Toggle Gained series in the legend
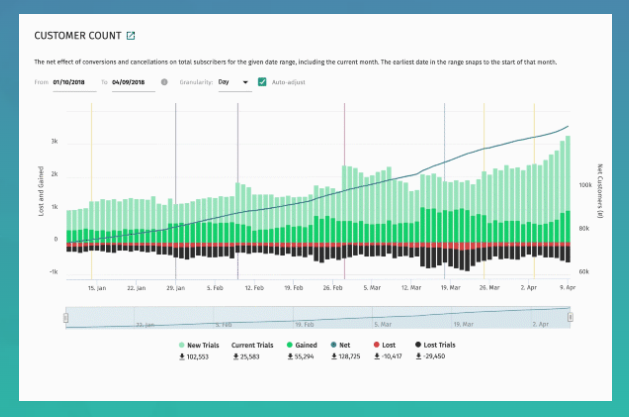The image size is (629, 417). (302, 345)
